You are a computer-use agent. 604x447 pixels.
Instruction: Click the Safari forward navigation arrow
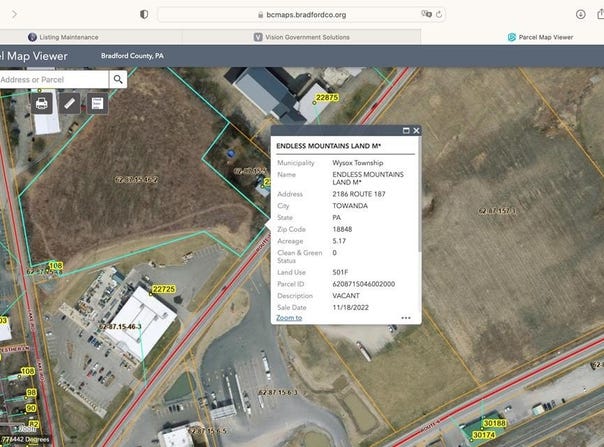click(14, 14)
